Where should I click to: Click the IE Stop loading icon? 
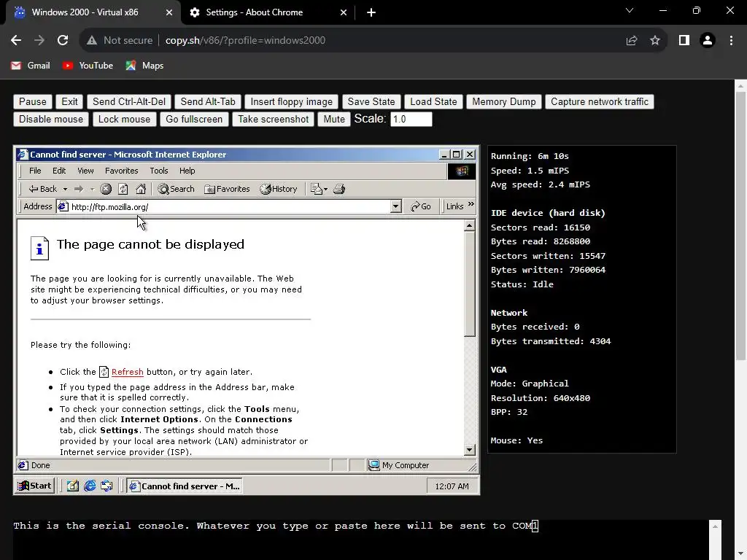point(106,189)
